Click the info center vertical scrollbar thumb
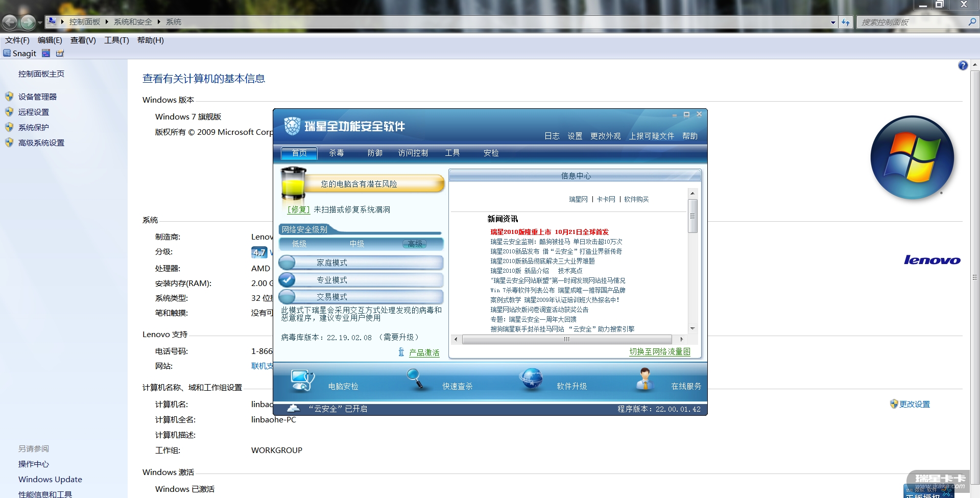Image resolution: width=980 pixels, height=498 pixels. (x=692, y=216)
